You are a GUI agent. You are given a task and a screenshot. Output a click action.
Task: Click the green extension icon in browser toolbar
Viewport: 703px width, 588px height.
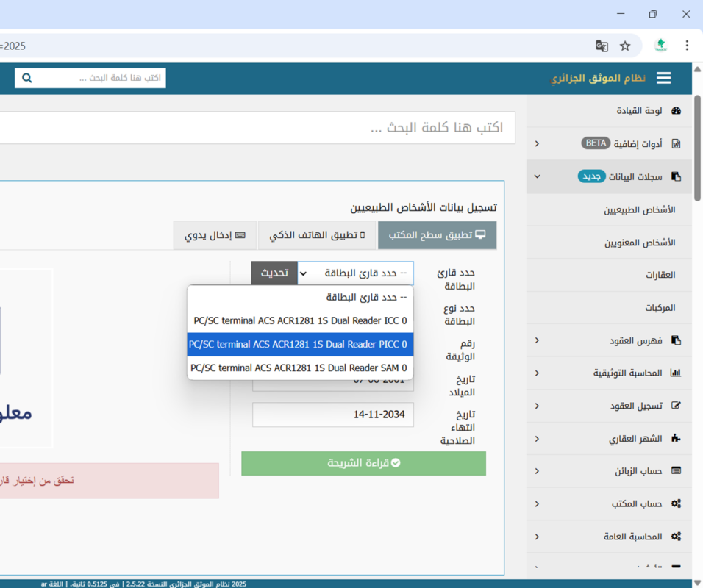(x=660, y=46)
